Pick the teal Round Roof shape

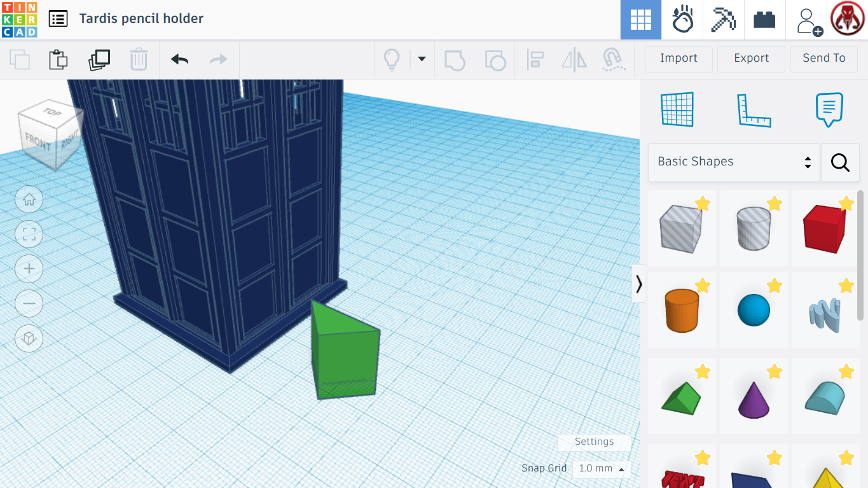click(x=825, y=398)
